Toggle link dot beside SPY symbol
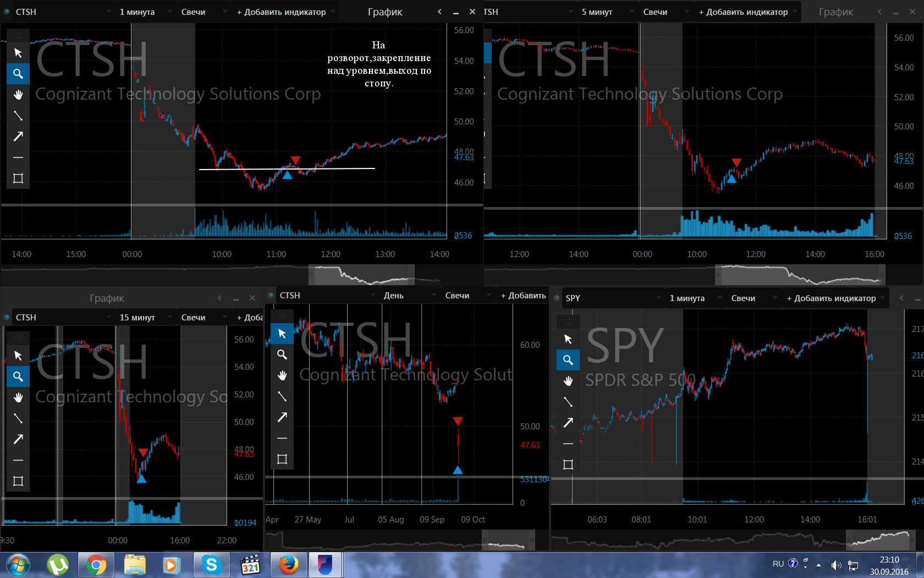This screenshot has height=578, width=924. 557,298
